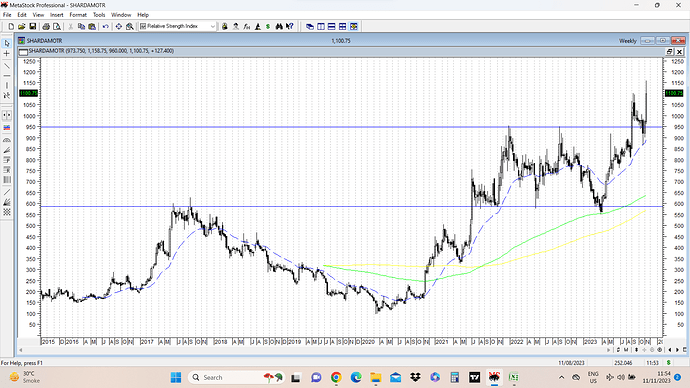The height and width of the screenshot is (388, 690).
Task: Click the Save disk icon in toolbar
Action: (33, 26)
